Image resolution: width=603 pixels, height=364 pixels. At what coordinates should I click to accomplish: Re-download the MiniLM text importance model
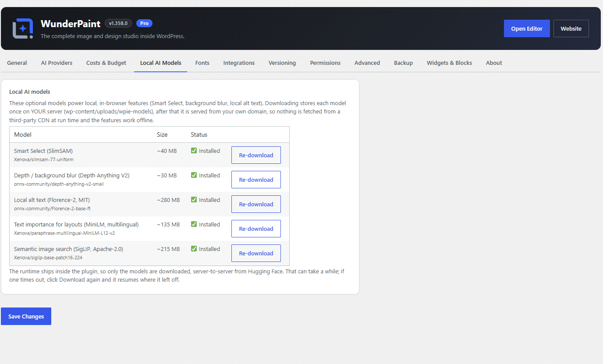(x=256, y=229)
